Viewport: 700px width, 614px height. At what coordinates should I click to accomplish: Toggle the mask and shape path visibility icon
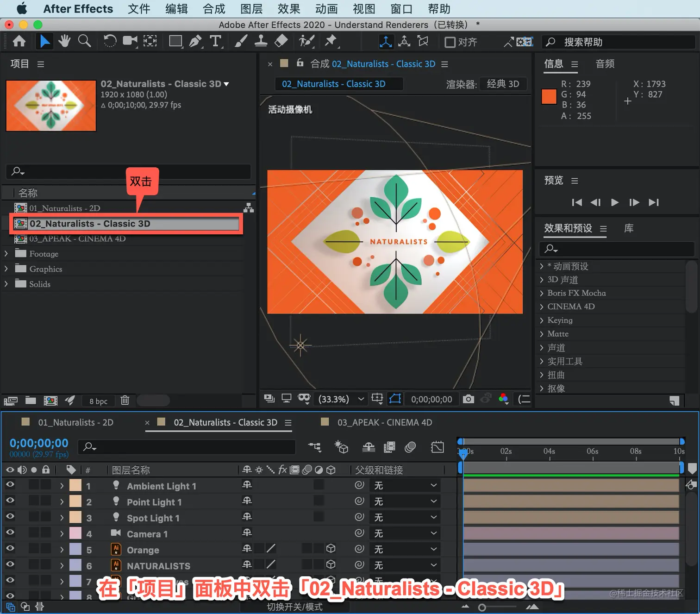tap(395, 399)
